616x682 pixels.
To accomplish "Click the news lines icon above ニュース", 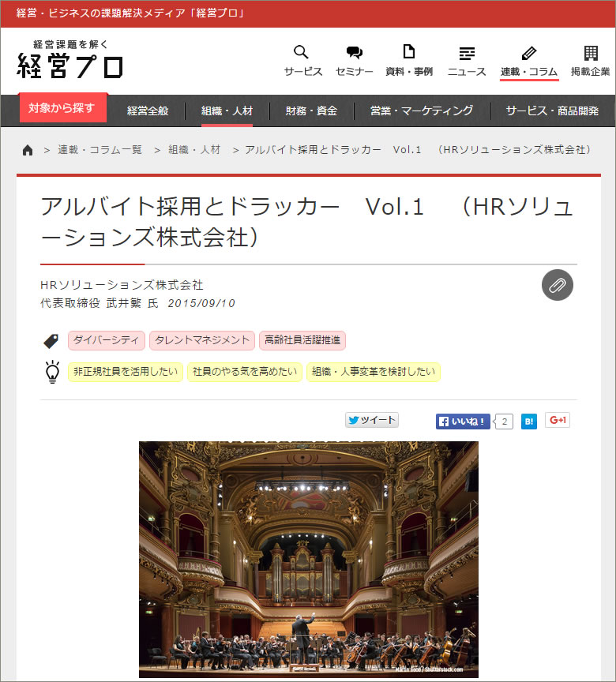I will click(x=467, y=53).
